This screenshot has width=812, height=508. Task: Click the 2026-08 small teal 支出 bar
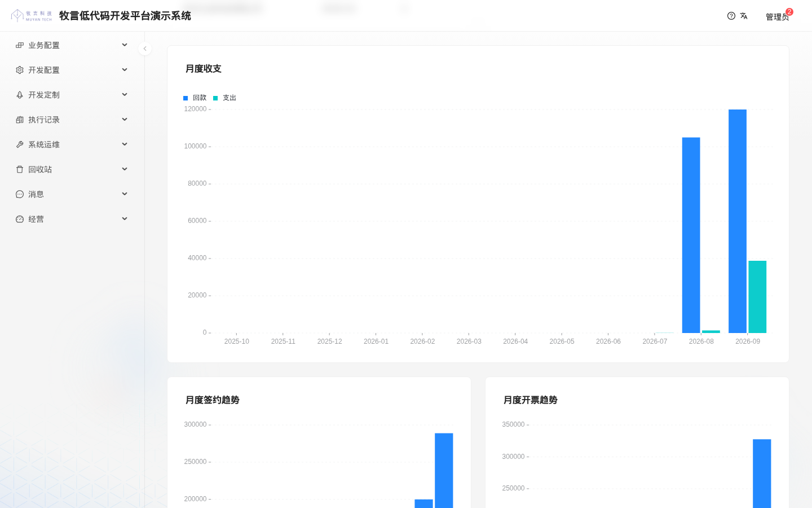click(x=711, y=331)
